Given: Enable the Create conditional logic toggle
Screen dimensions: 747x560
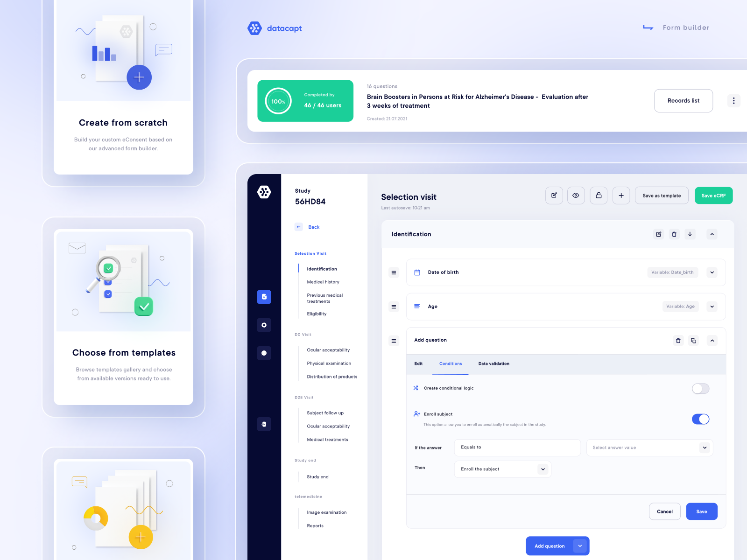Looking at the screenshot, I should click(x=700, y=388).
